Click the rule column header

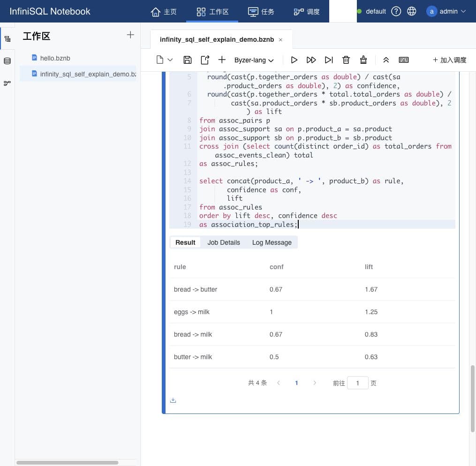[180, 267]
